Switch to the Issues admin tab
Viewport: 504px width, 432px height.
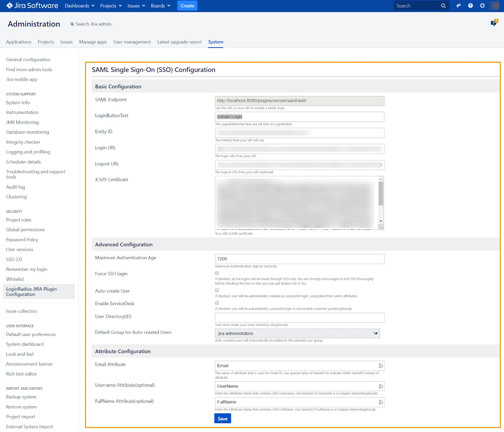point(66,42)
